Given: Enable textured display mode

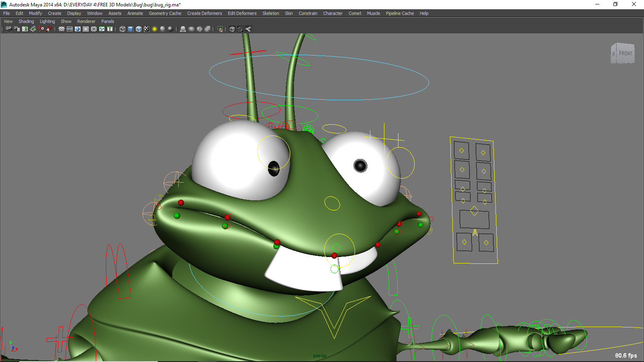Looking at the screenshot, I should pos(147,29).
